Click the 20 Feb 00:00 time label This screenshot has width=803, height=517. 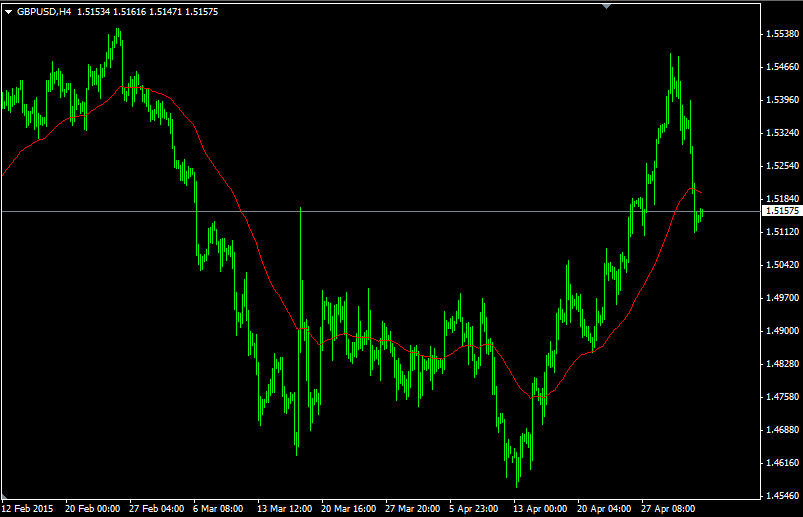click(93, 509)
